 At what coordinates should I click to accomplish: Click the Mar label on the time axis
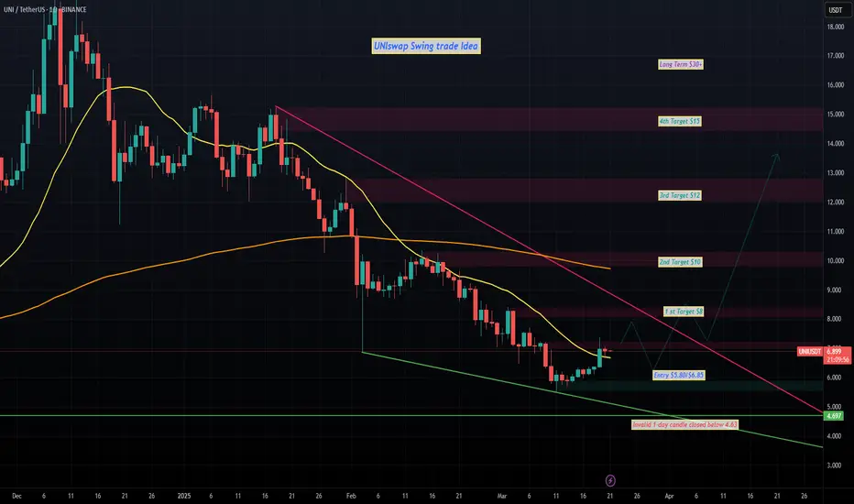pyautogui.click(x=501, y=496)
